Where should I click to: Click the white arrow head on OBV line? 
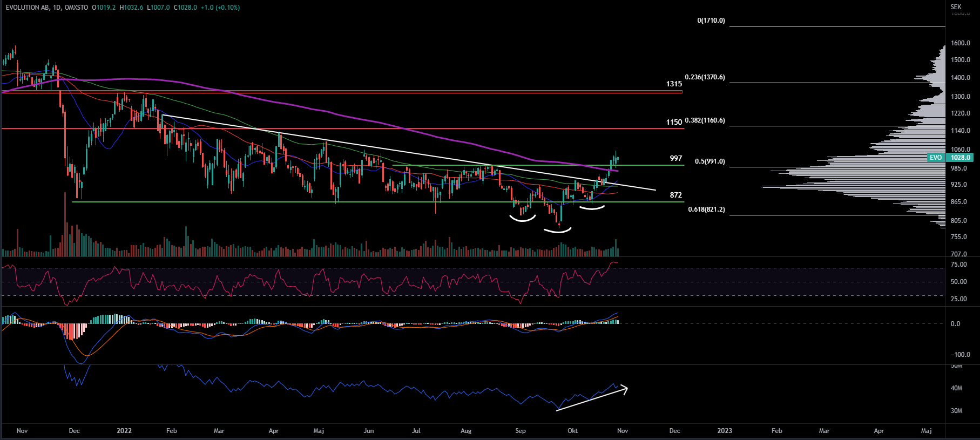625,388
